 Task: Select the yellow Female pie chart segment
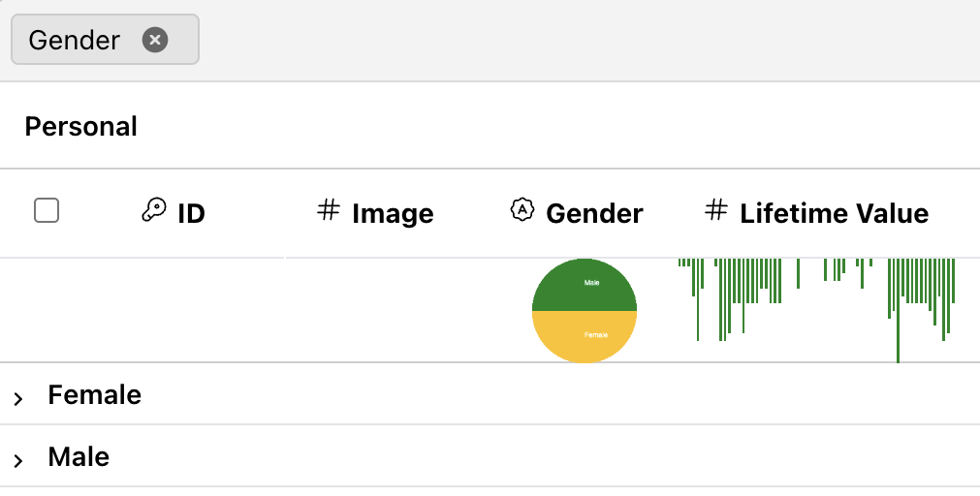585,339
